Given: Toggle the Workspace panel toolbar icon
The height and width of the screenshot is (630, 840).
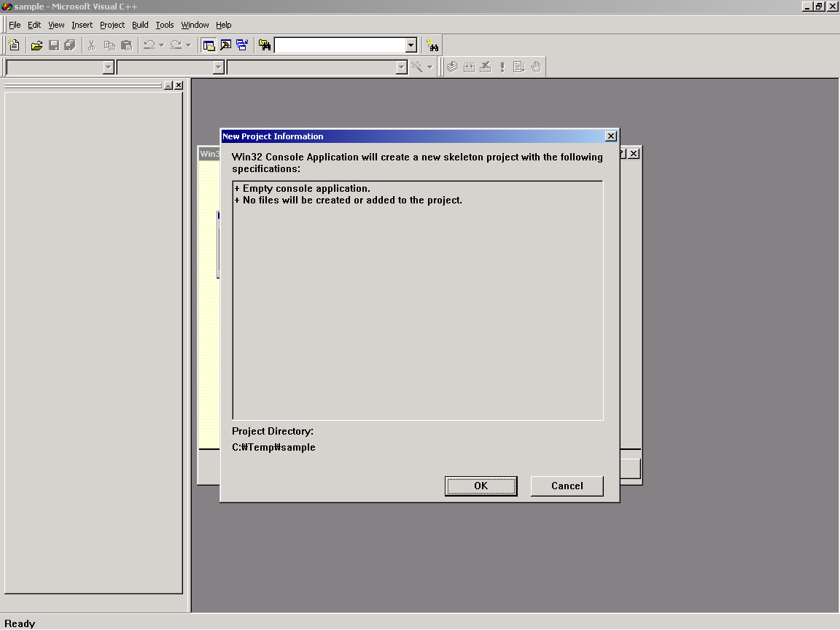Looking at the screenshot, I should [x=209, y=45].
